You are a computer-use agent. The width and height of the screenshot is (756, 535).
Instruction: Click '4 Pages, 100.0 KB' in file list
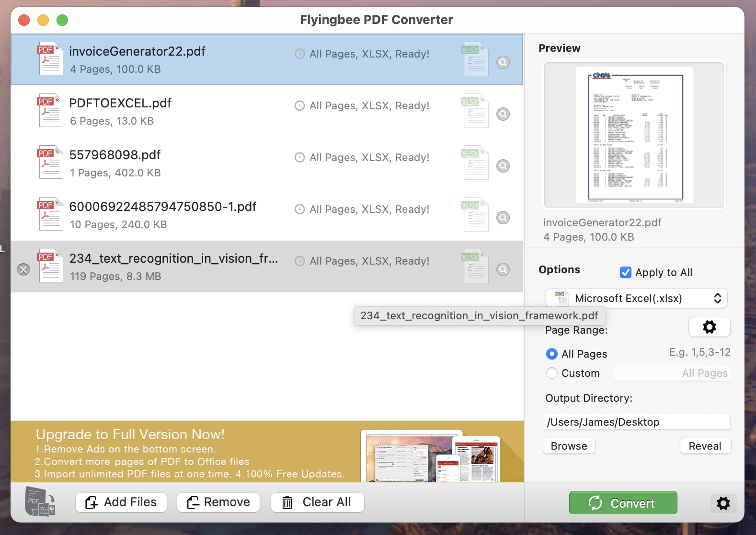[115, 69]
